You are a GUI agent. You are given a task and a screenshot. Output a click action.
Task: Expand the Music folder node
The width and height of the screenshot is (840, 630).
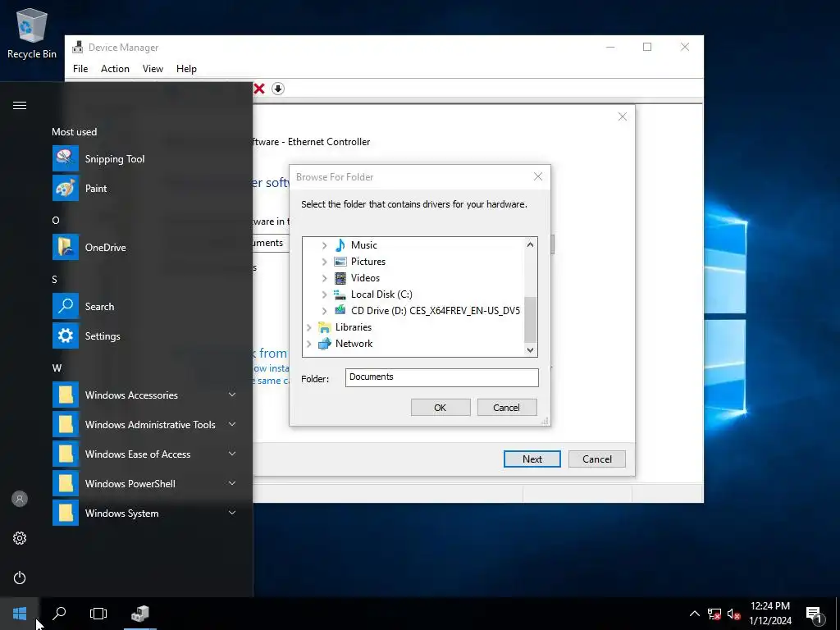(324, 245)
